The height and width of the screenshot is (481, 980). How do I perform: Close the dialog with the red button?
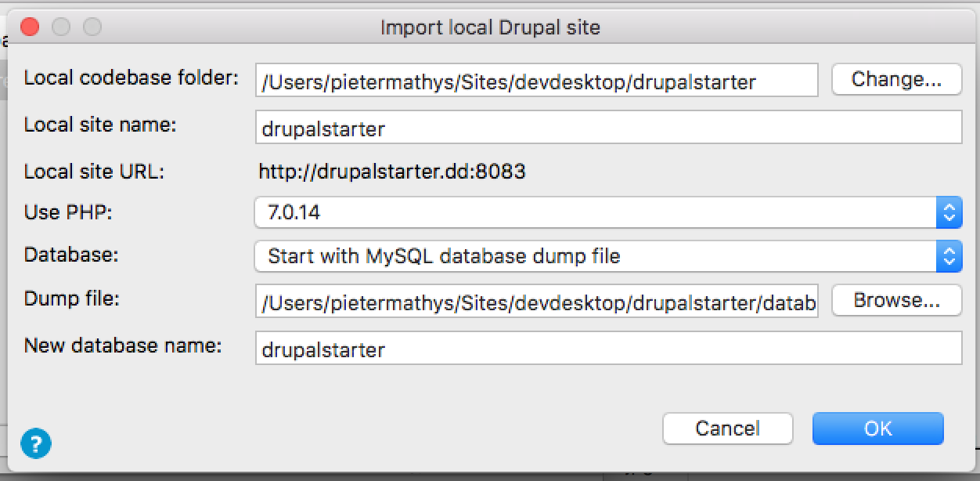[x=30, y=27]
